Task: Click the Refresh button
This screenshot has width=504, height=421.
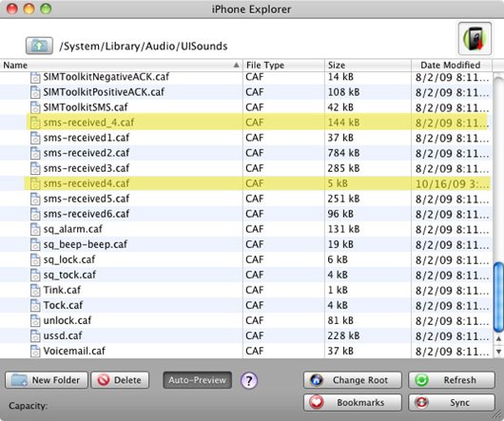Action: (452, 380)
